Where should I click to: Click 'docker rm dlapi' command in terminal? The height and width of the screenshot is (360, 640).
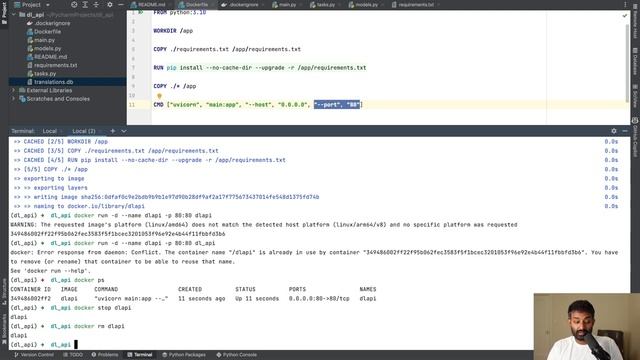pos(99,326)
